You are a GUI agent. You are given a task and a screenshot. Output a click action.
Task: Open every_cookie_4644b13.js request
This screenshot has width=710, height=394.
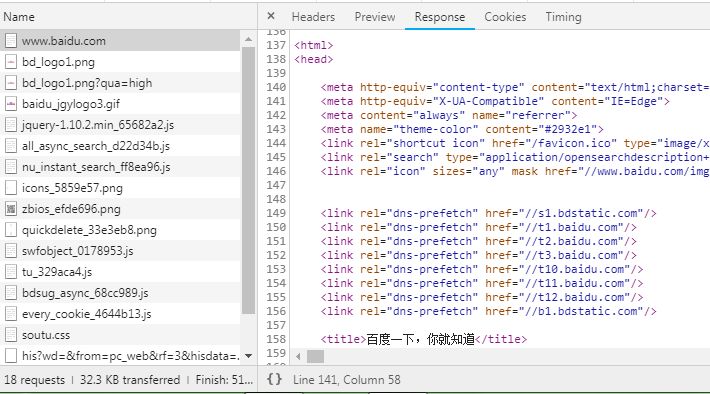[x=120, y=314]
